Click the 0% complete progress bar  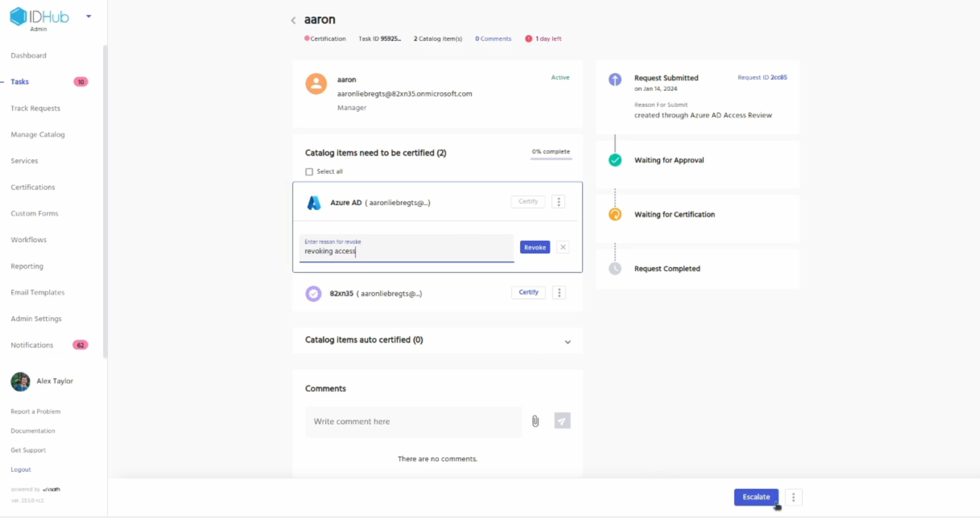[x=551, y=159]
